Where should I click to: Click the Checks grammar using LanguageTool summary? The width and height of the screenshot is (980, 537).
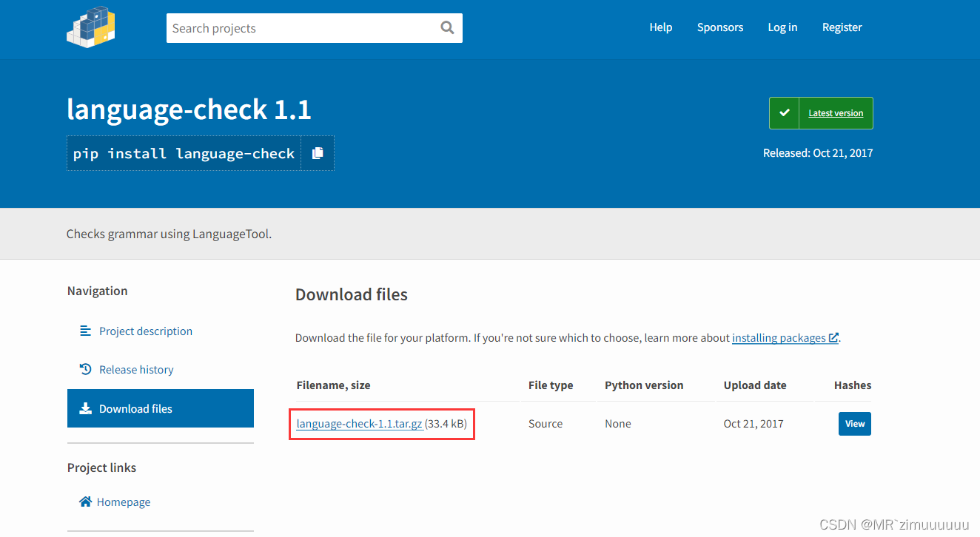169,234
